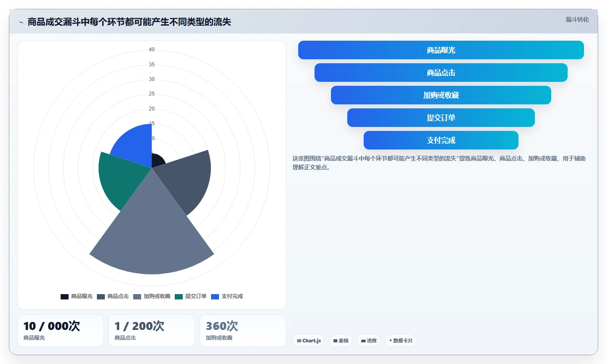Screen dimensions: 607x364
Task: Open the 10 / 000次 商品曝光 card
Action: click(61, 330)
